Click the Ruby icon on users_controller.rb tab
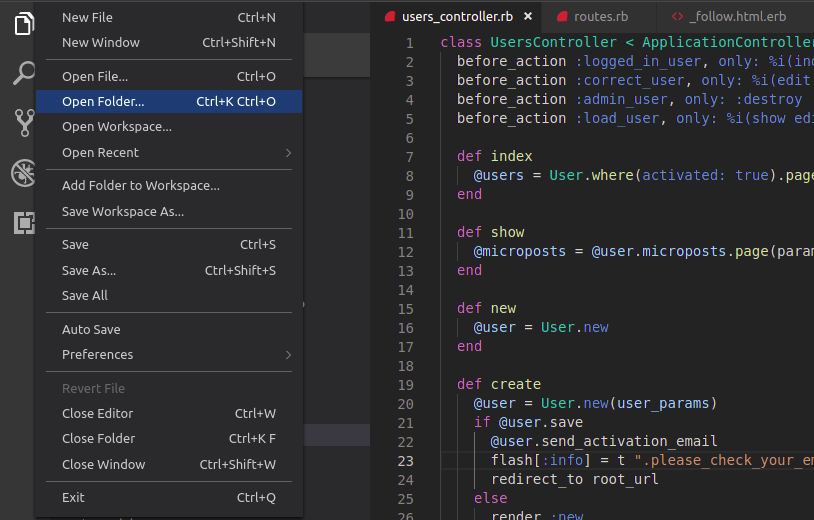814x520 pixels. 390,17
